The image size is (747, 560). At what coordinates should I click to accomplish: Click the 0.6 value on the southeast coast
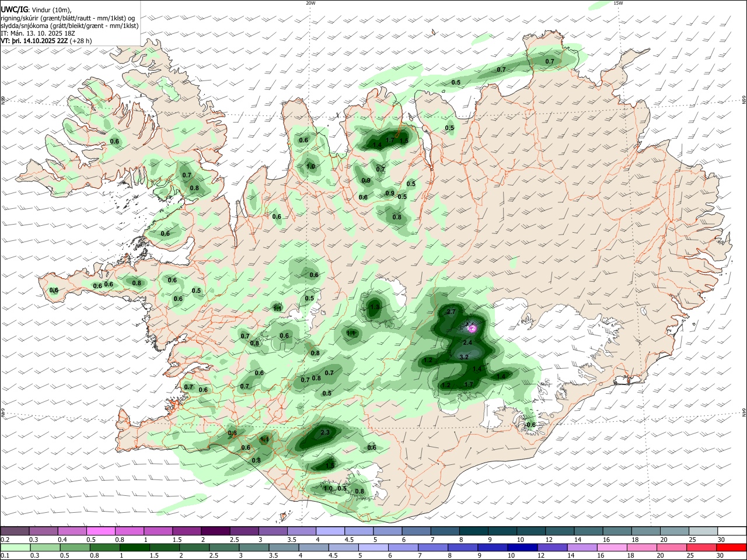pyautogui.click(x=531, y=425)
